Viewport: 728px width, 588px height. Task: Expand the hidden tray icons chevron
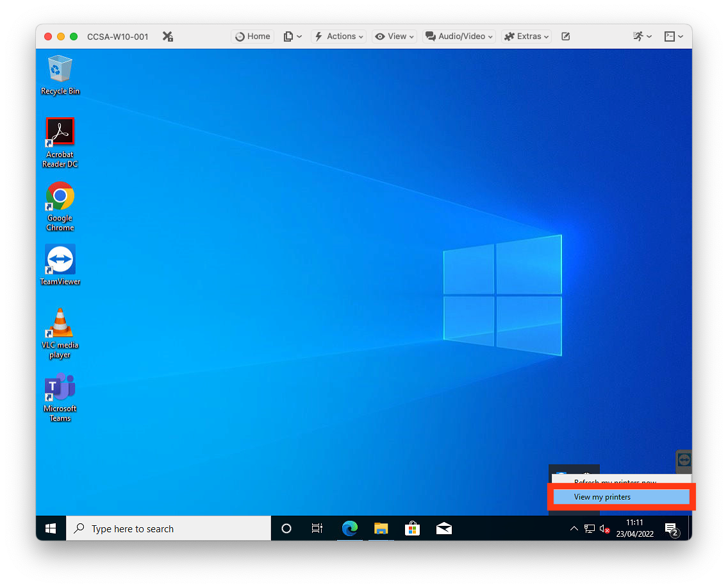click(x=574, y=528)
